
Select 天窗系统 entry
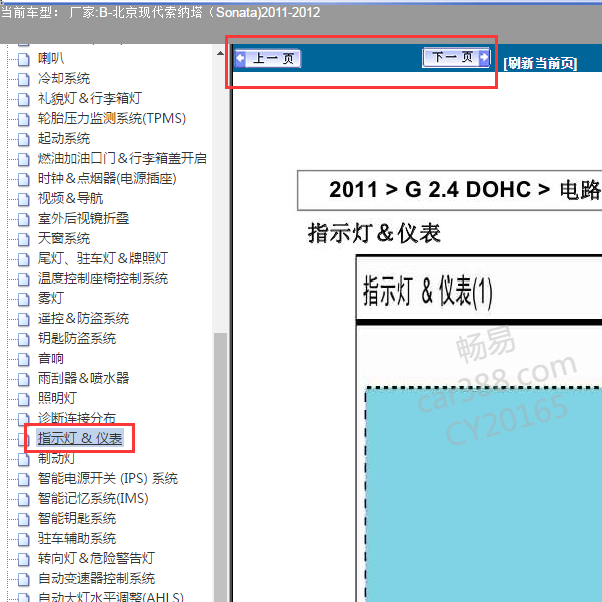[64, 238]
